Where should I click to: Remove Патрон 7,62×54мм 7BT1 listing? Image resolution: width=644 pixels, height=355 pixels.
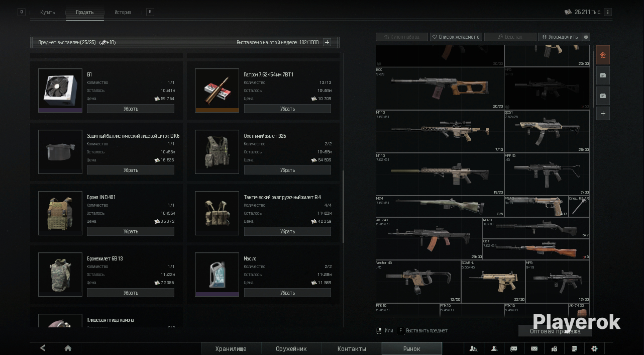287,109
